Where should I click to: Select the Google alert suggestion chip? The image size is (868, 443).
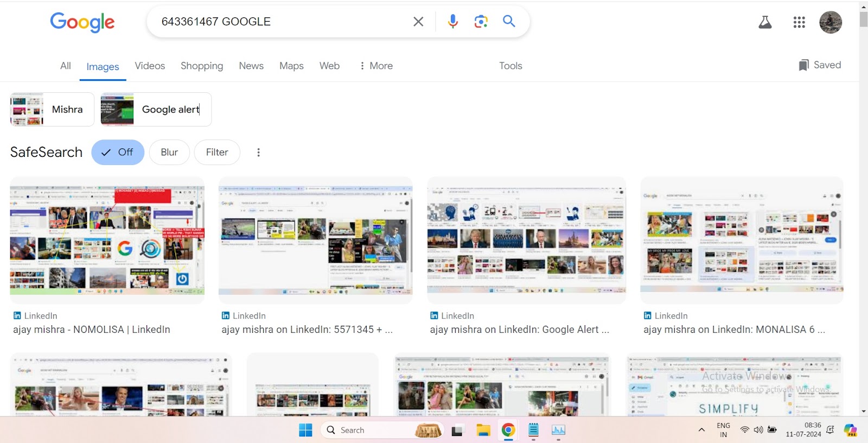point(156,109)
